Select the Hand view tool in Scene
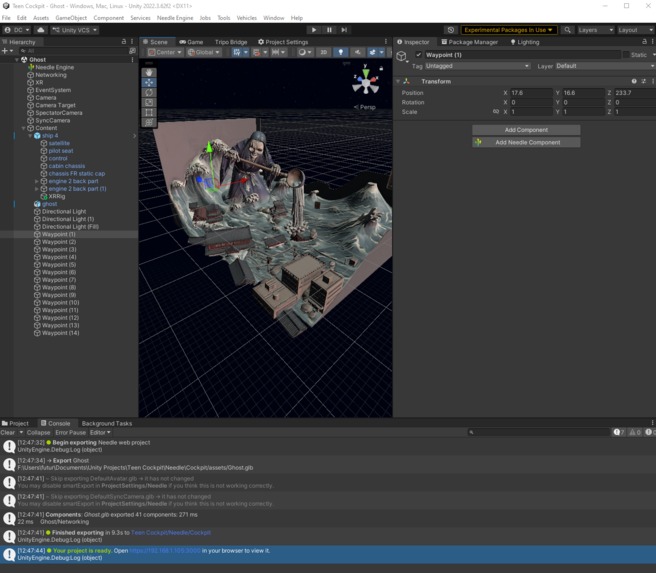656x573 pixels. click(x=149, y=72)
